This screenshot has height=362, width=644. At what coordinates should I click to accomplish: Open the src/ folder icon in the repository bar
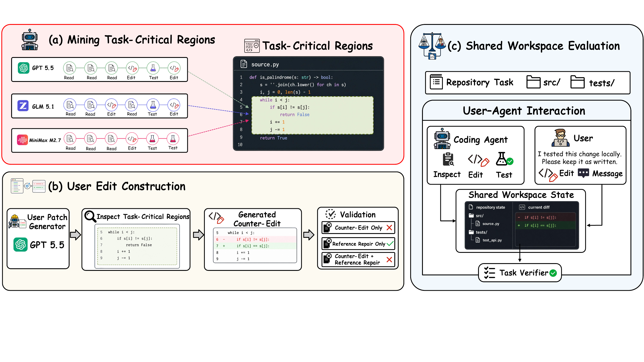(x=533, y=82)
